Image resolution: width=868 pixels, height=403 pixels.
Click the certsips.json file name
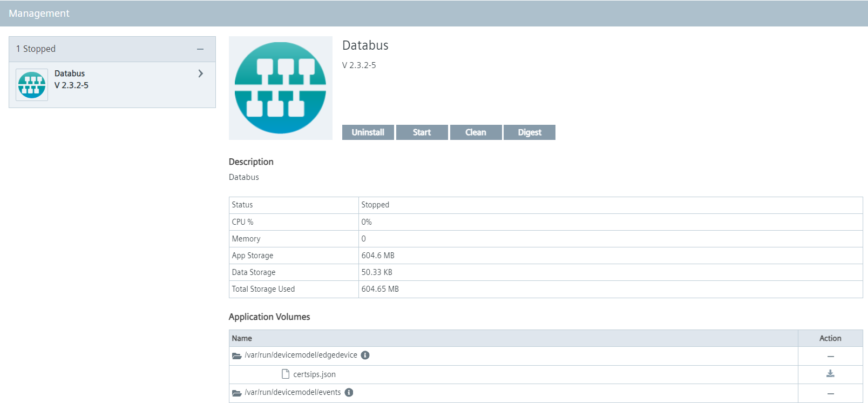coord(314,374)
